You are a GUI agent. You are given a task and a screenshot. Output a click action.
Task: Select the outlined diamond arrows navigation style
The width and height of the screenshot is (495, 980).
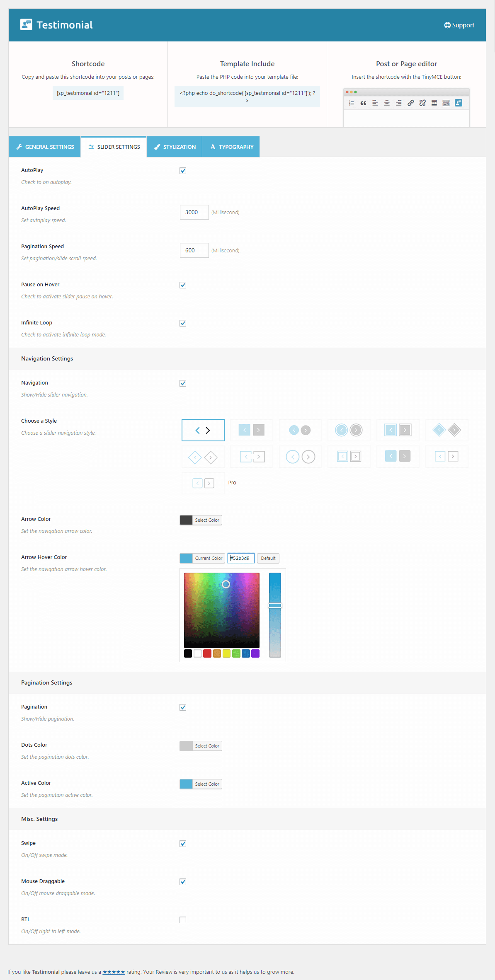click(x=203, y=457)
